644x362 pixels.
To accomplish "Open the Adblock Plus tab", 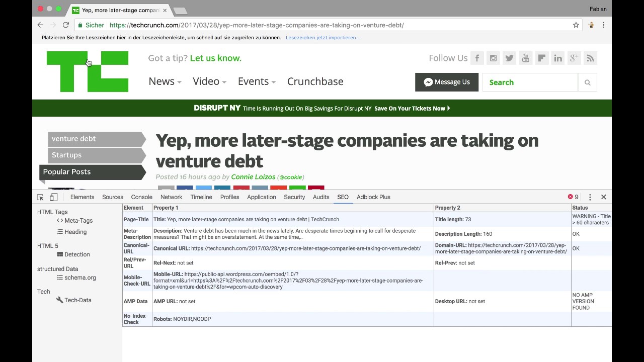I will tap(373, 197).
